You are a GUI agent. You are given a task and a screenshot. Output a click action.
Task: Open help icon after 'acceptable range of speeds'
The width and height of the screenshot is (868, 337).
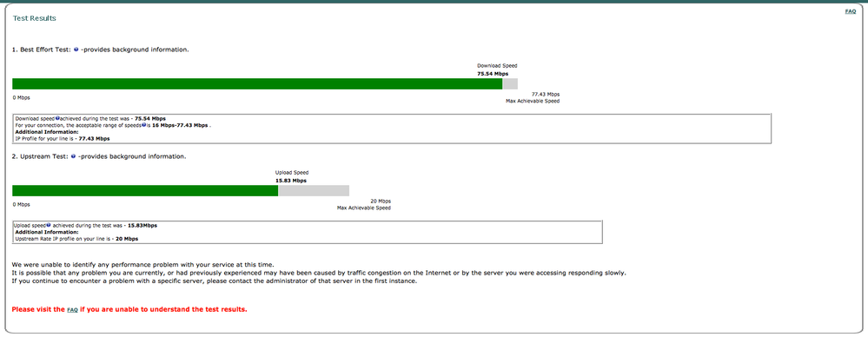(x=143, y=125)
